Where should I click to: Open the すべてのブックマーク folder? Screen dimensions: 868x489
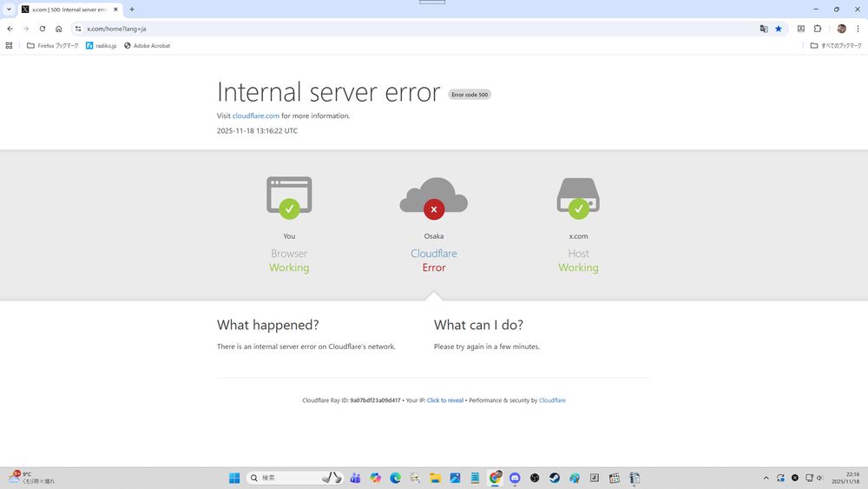(x=836, y=45)
